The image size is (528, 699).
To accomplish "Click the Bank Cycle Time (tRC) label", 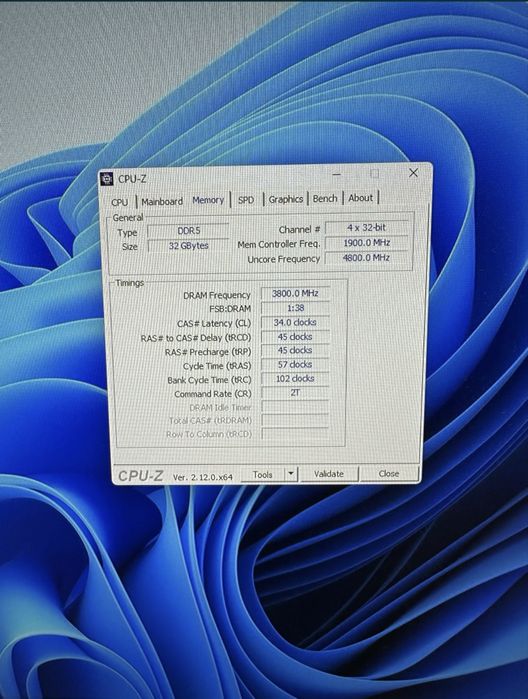I will tap(210, 380).
